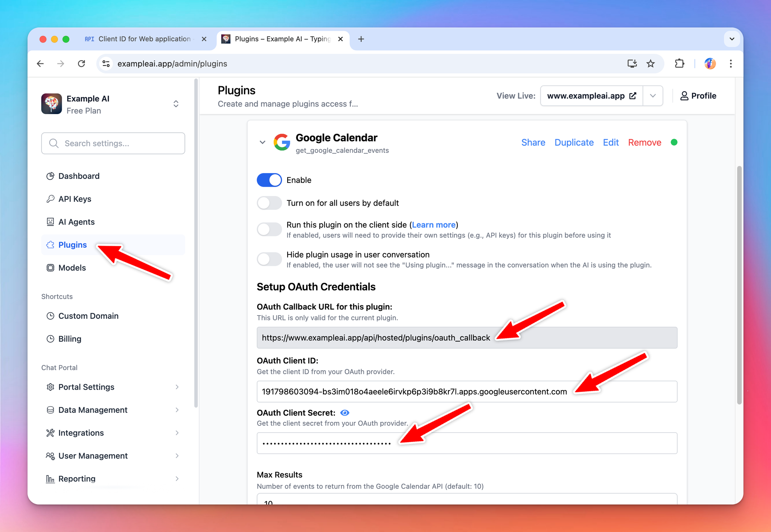Switch to Client ID for Web application tab

tap(145, 39)
